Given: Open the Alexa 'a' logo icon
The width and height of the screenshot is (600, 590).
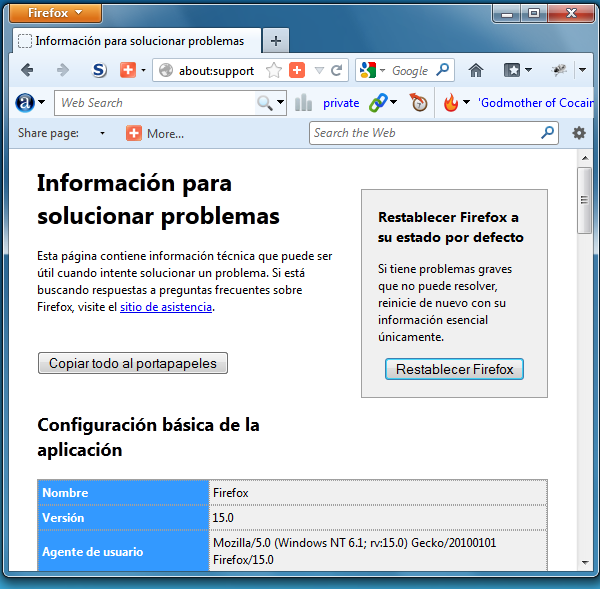Looking at the screenshot, I should click(x=24, y=103).
